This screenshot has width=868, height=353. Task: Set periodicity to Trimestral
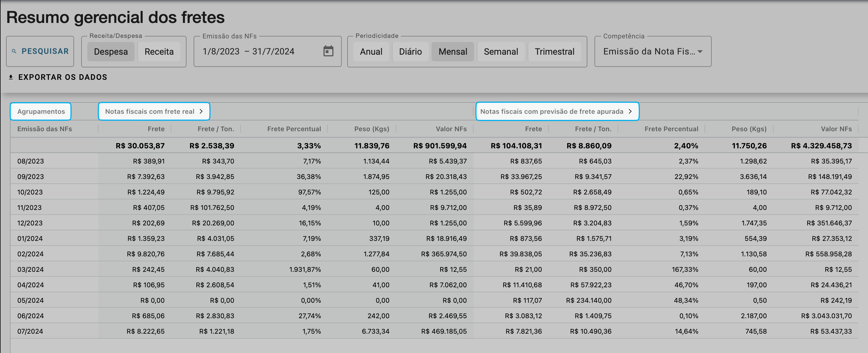click(555, 52)
